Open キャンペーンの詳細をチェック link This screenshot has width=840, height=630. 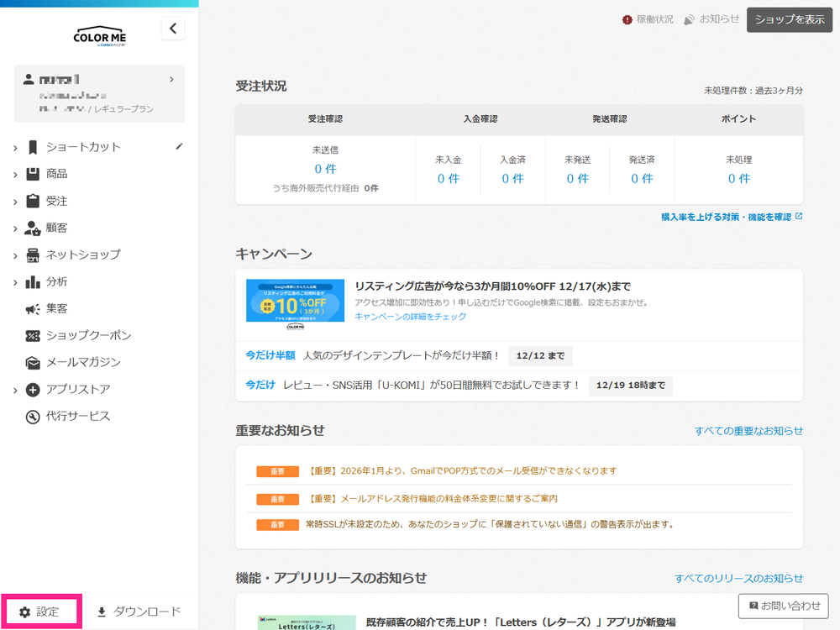[x=410, y=317]
